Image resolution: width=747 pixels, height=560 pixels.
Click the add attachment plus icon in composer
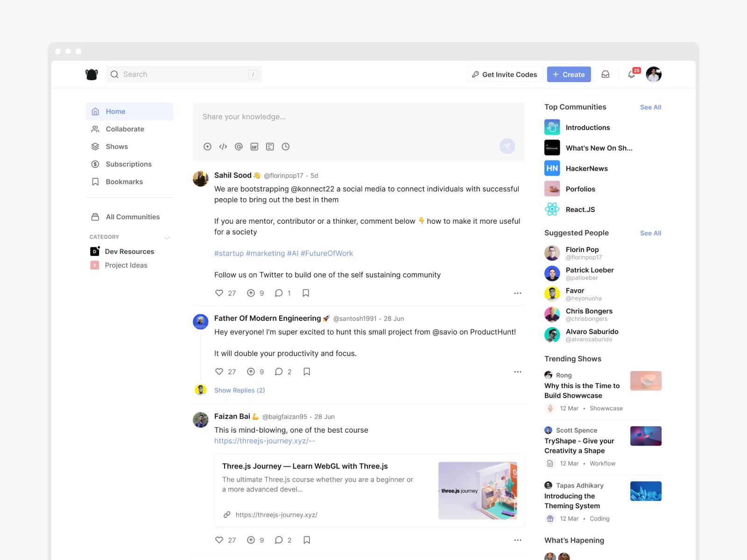tap(208, 147)
